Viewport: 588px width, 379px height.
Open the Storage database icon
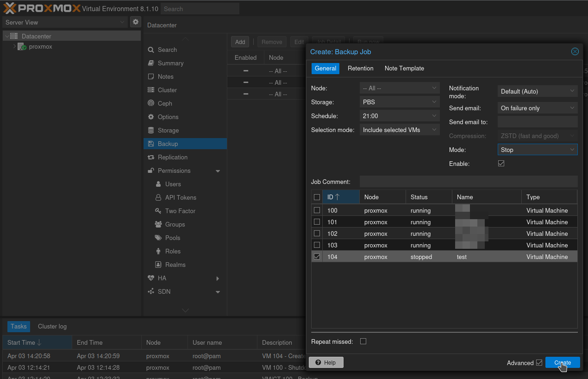click(151, 130)
